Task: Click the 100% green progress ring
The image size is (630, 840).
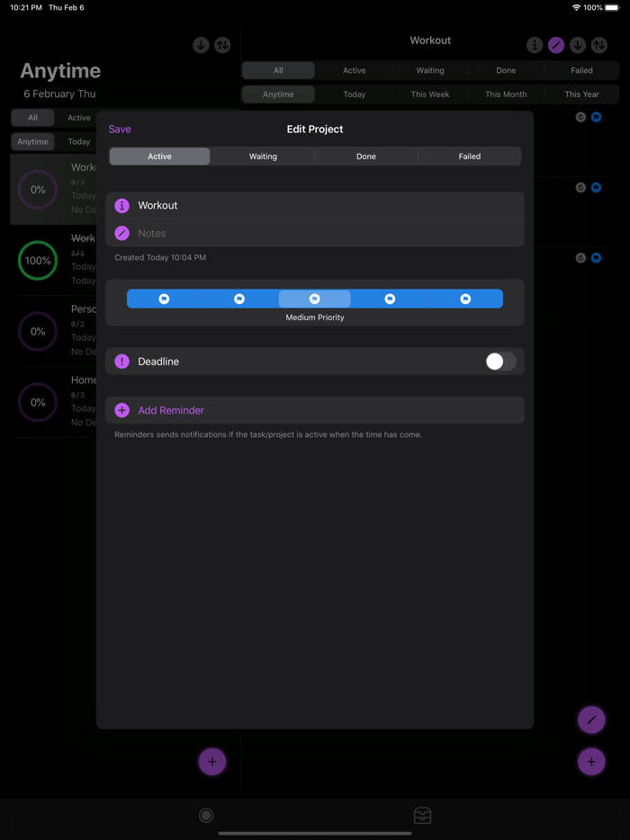Action: pyautogui.click(x=38, y=260)
